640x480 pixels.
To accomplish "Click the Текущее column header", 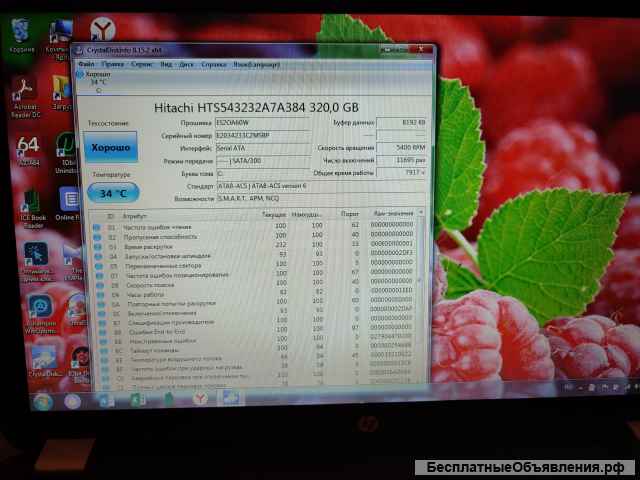I will pyautogui.click(x=274, y=215).
